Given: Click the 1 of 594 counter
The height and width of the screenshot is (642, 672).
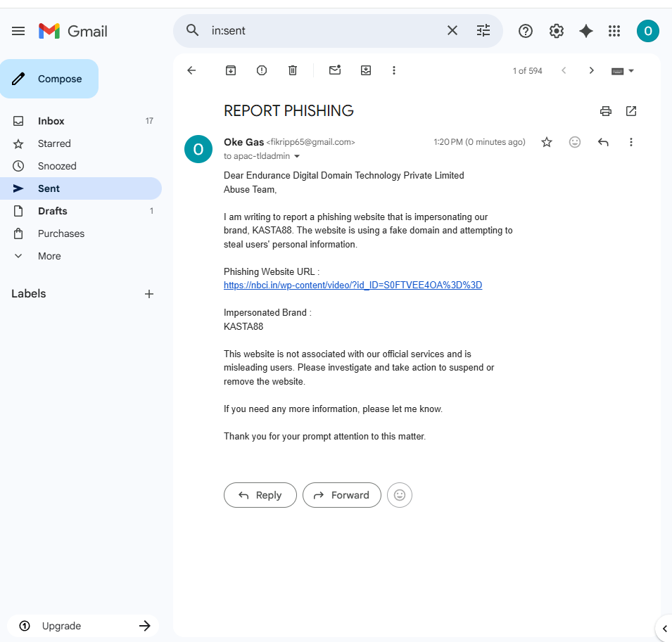Looking at the screenshot, I should [x=528, y=71].
